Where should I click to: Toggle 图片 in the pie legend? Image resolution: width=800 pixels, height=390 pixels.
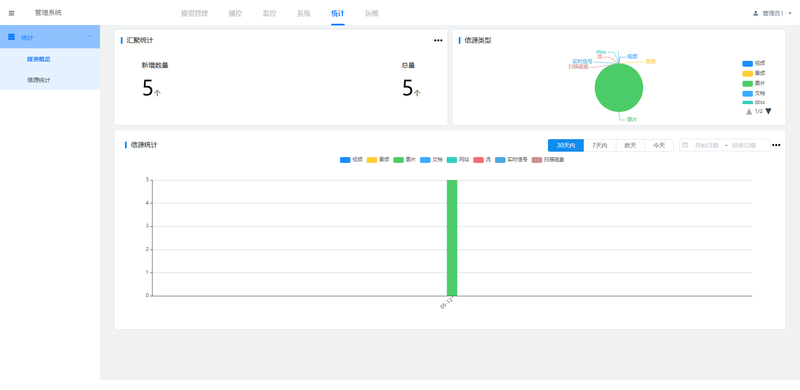click(754, 83)
